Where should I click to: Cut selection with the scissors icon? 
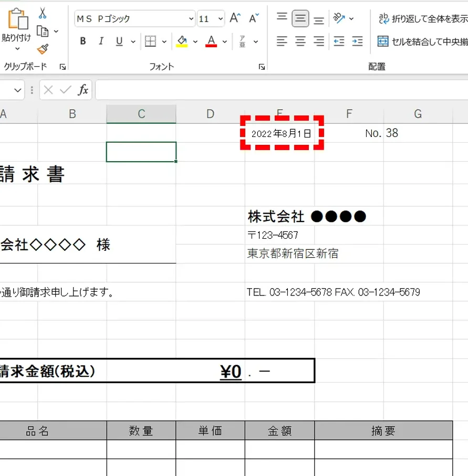(x=43, y=13)
